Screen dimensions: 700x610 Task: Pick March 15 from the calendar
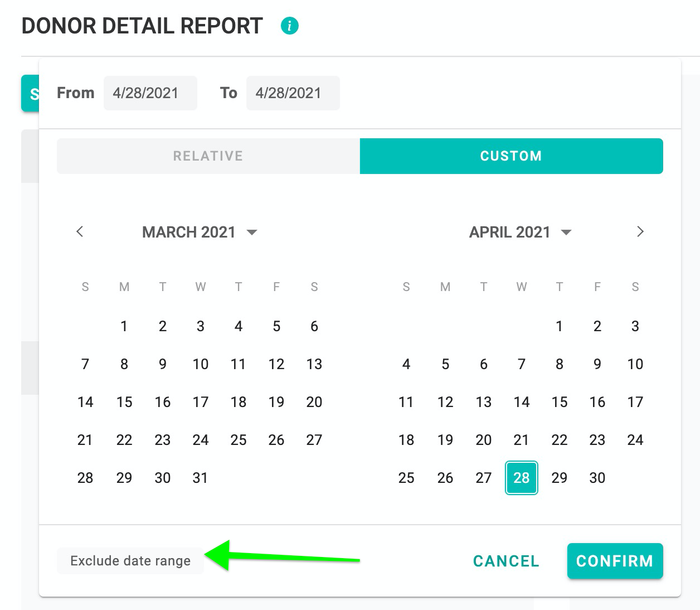click(124, 401)
